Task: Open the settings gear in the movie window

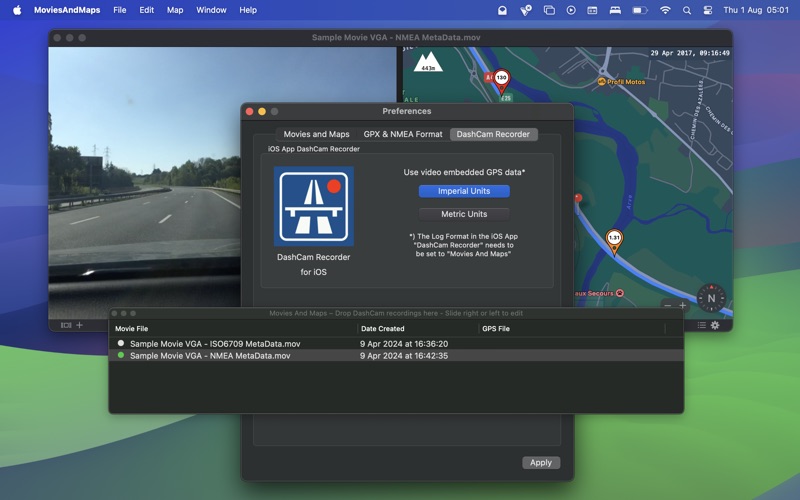Action: pyautogui.click(x=715, y=325)
